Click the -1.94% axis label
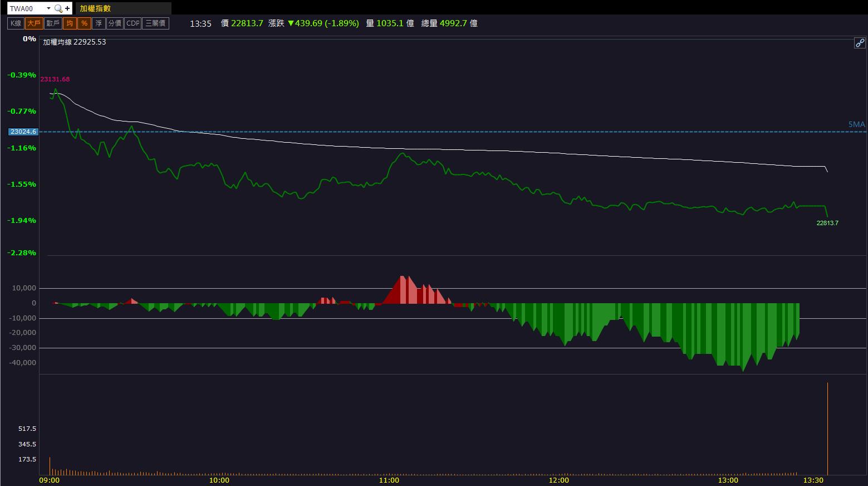This screenshot has width=868, height=486. click(x=22, y=220)
